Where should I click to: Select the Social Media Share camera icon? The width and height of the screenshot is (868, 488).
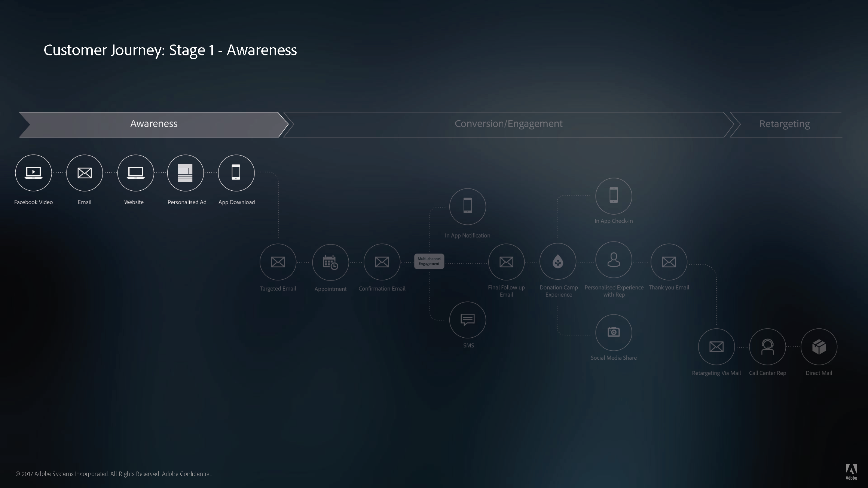click(x=614, y=332)
